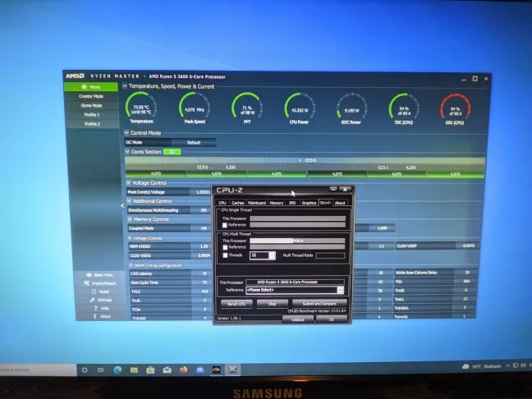532x399 pixels.
Task: Open About in Ryzen Master sidebar
Action: (102, 316)
